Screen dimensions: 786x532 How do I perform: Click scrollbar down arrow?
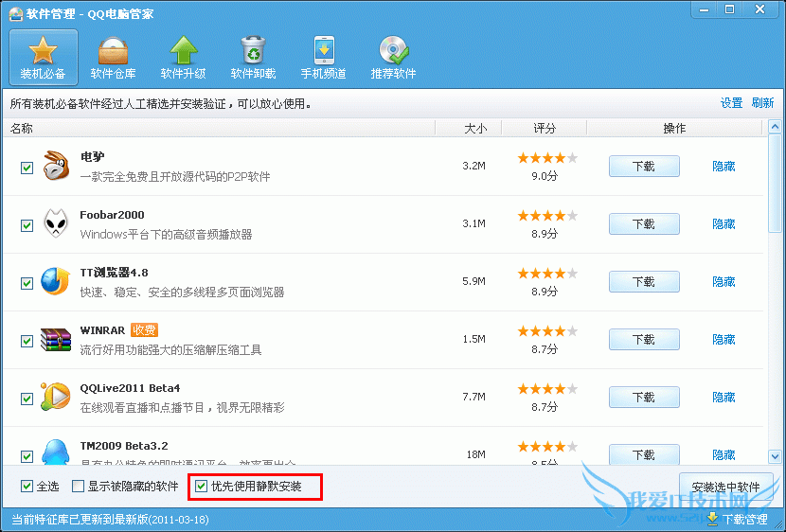[x=775, y=456]
